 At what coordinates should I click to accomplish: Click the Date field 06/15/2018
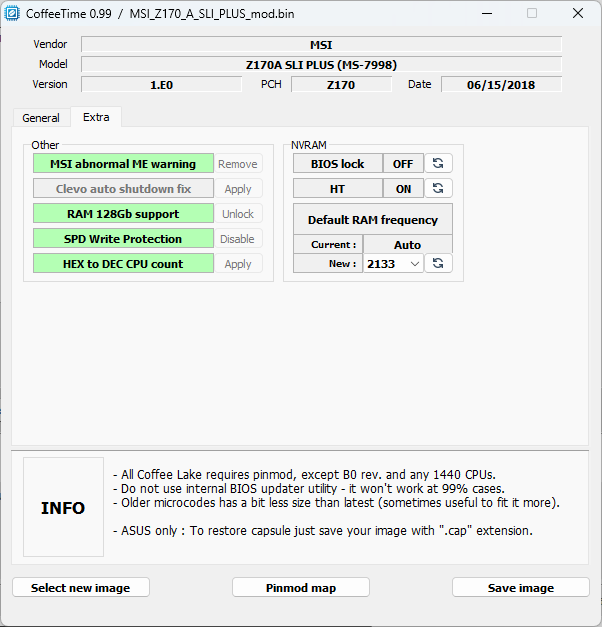[x=501, y=84]
